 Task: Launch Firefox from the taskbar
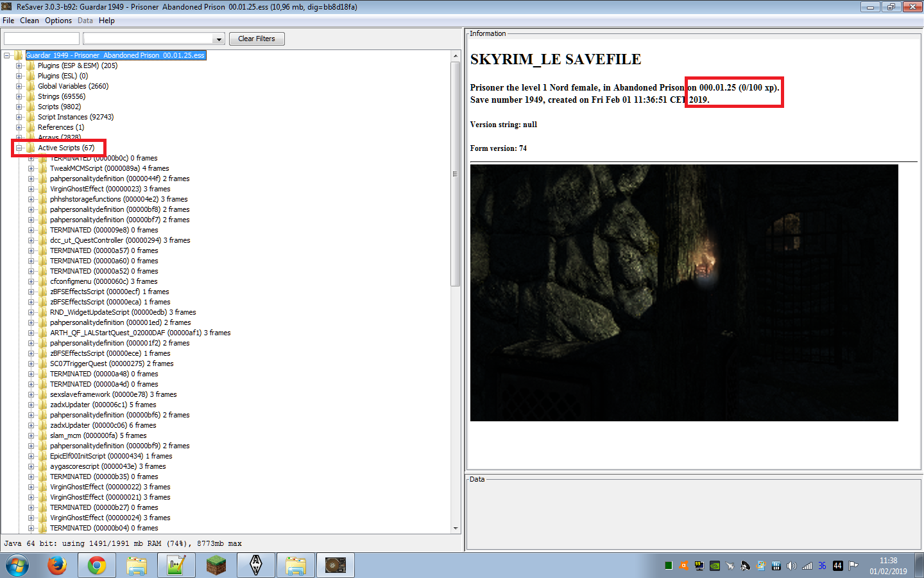[x=57, y=565]
